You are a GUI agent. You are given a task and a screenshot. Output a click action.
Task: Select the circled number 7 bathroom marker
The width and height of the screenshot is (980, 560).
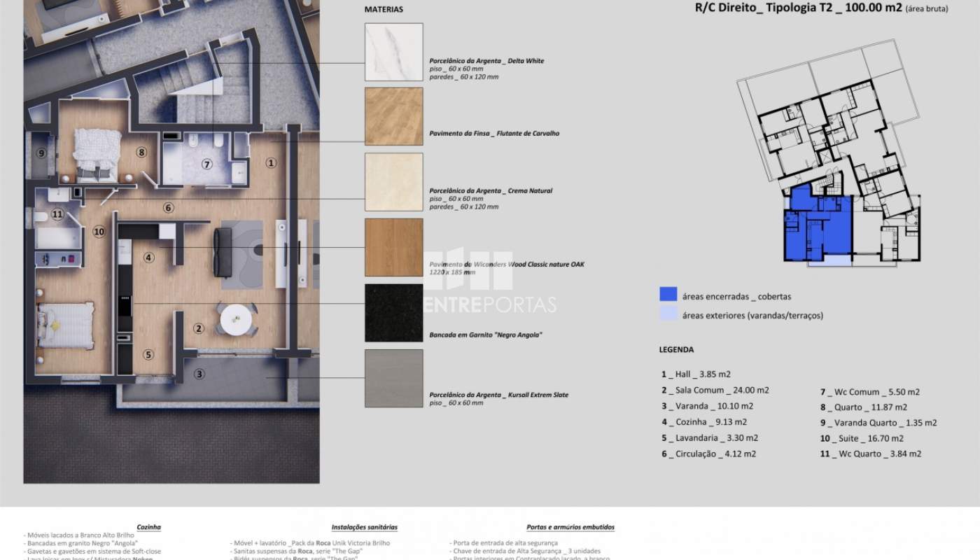pos(206,164)
